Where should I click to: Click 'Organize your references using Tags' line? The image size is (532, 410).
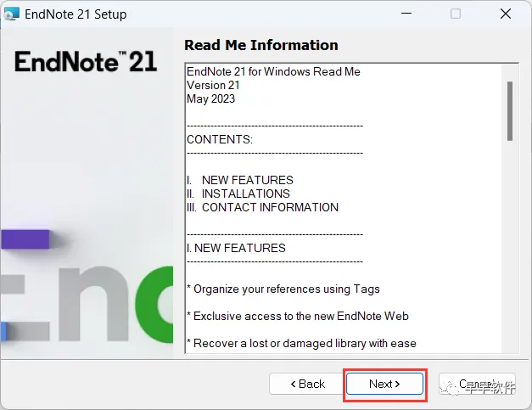(283, 289)
